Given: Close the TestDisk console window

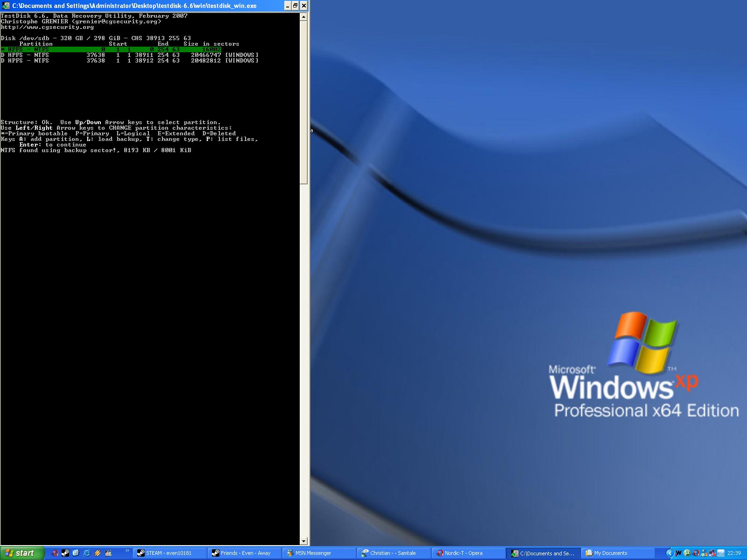Looking at the screenshot, I should pos(303,6).
